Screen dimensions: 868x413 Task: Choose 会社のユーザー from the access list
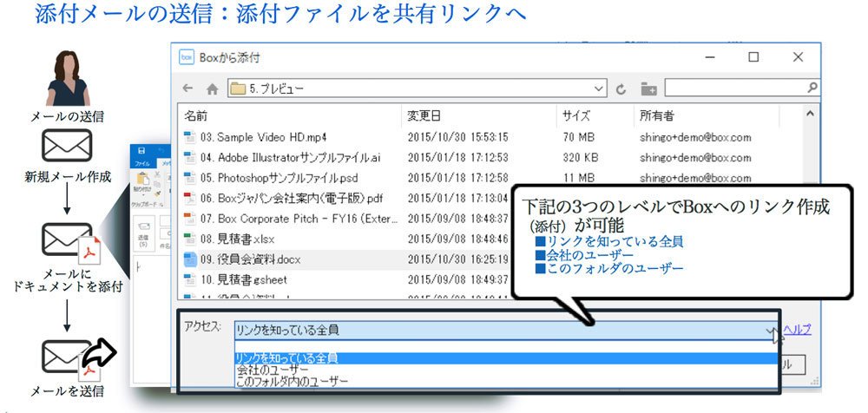(506, 370)
